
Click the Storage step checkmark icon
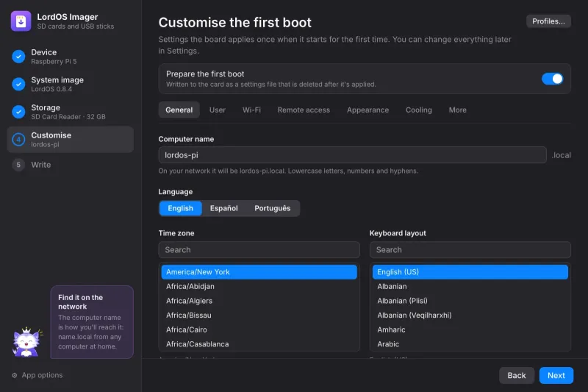click(x=18, y=112)
